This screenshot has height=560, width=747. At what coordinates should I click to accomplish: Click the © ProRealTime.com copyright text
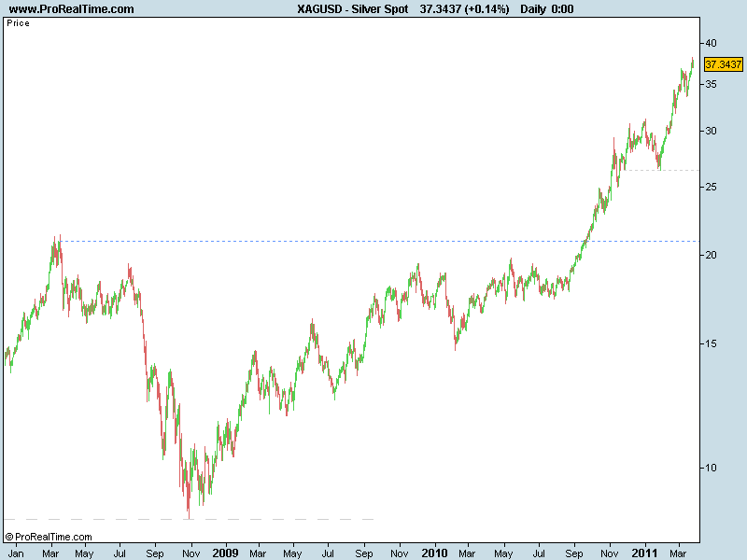click(49, 538)
